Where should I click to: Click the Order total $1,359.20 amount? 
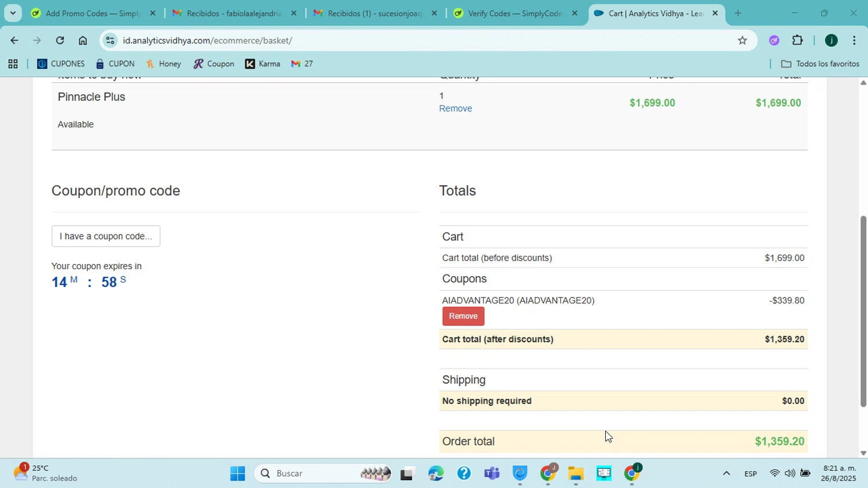coord(779,442)
